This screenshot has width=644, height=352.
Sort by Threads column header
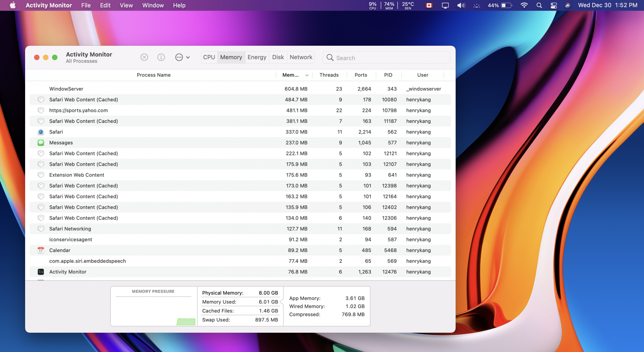329,75
